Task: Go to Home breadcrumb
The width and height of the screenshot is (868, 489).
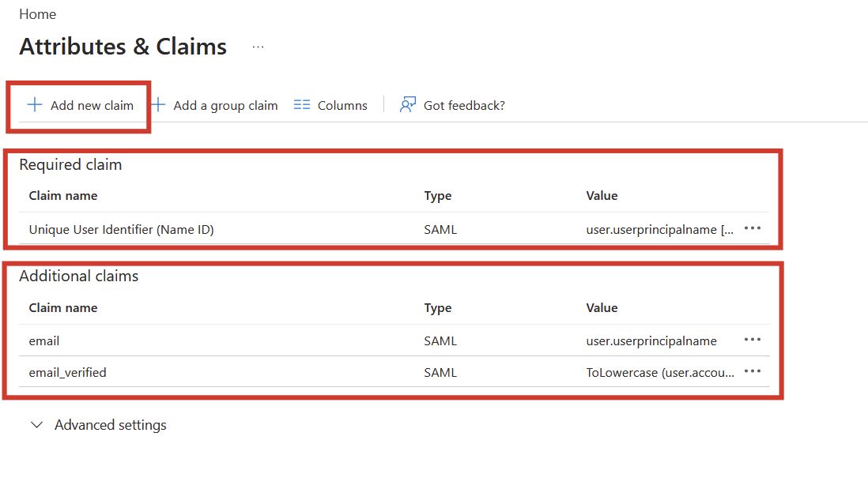Action: coord(37,14)
